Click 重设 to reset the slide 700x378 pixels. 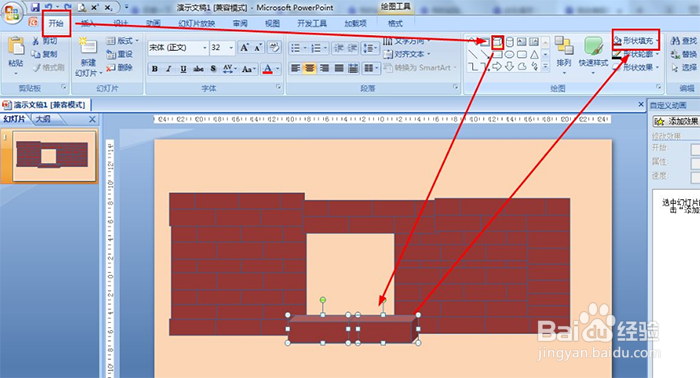(x=119, y=54)
